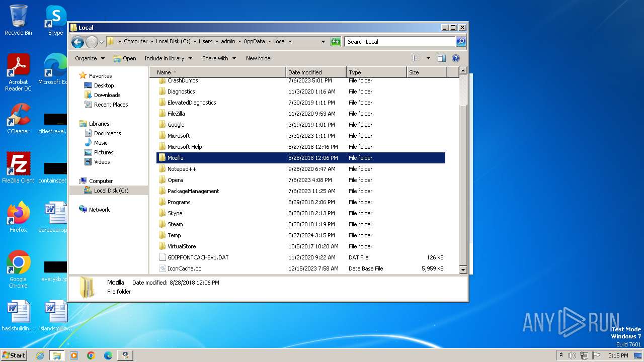The image size is (644, 362).
Task: Select the Pictures library
Action: [104, 152]
